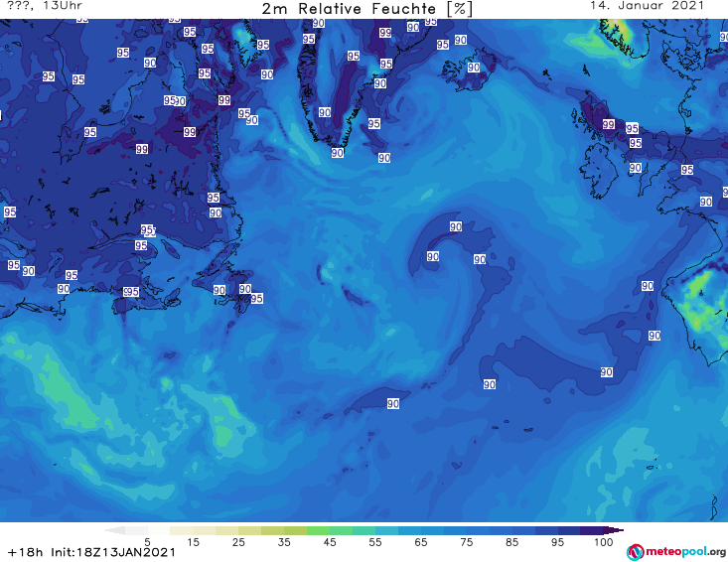Click the '85' label on the colour scale

coord(512,542)
